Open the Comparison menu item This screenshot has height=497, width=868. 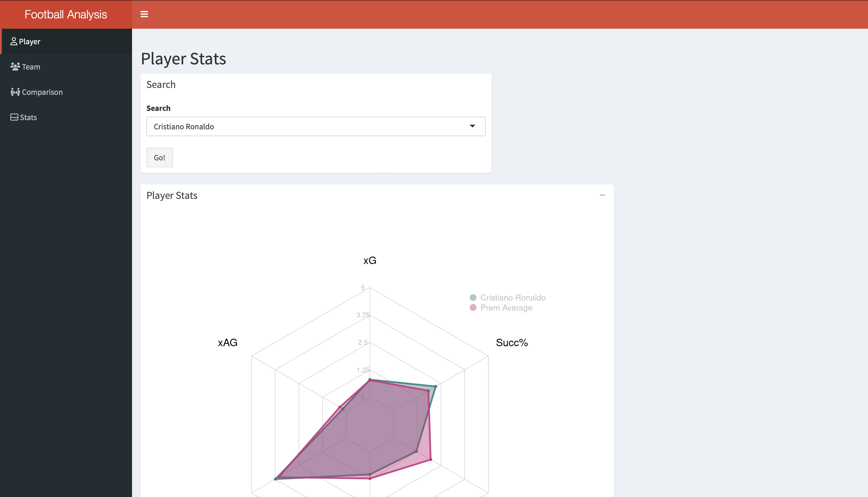click(42, 92)
